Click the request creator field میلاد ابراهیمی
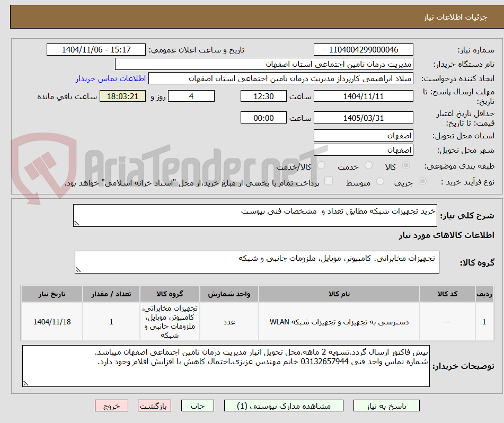The width and height of the screenshot is (504, 423). pos(280,78)
